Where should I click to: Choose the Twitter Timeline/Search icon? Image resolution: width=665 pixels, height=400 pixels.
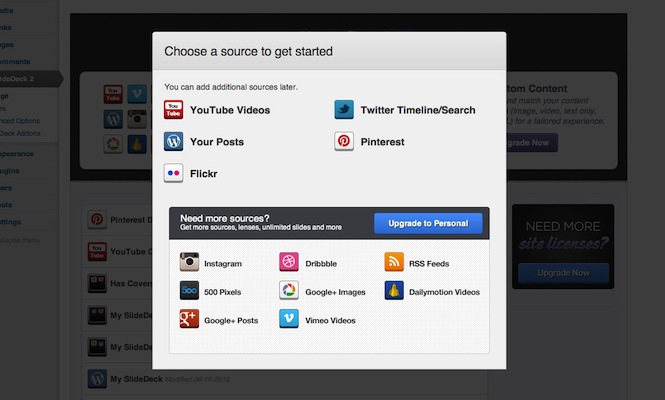point(344,110)
